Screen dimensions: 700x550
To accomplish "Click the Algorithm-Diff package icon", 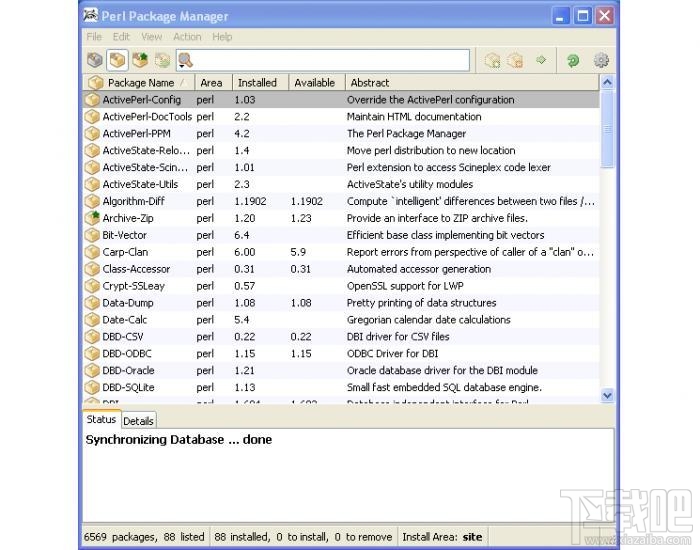I will (92, 201).
